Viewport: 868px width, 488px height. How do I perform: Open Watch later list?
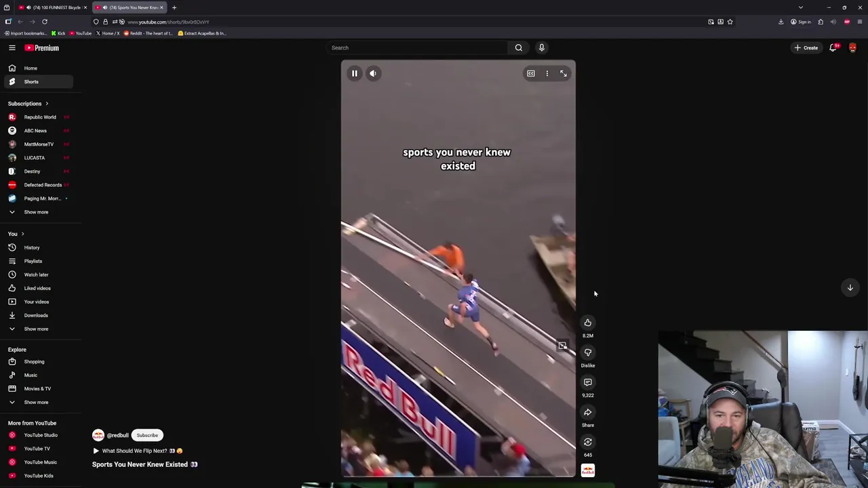pyautogui.click(x=37, y=274)
